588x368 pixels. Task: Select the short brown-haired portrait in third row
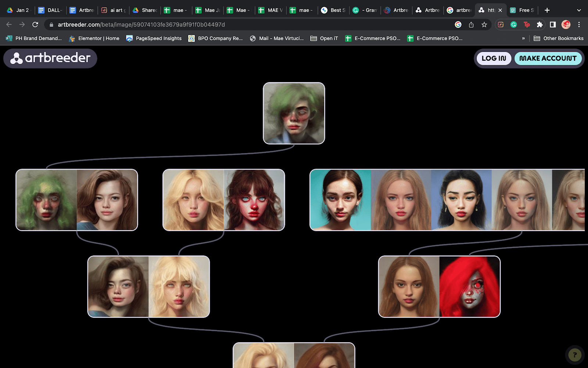pos(118,287)
